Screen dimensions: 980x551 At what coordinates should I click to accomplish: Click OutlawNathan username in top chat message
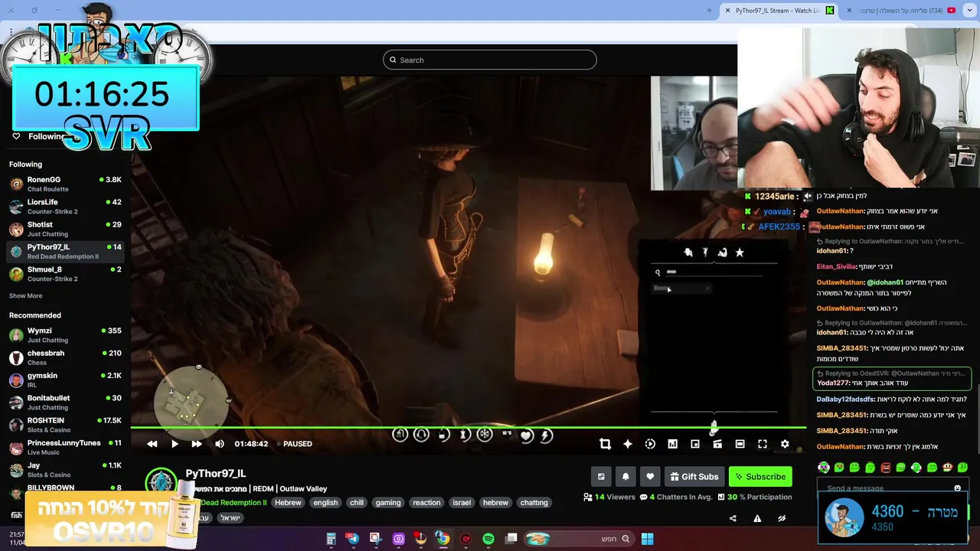(840, 211)
